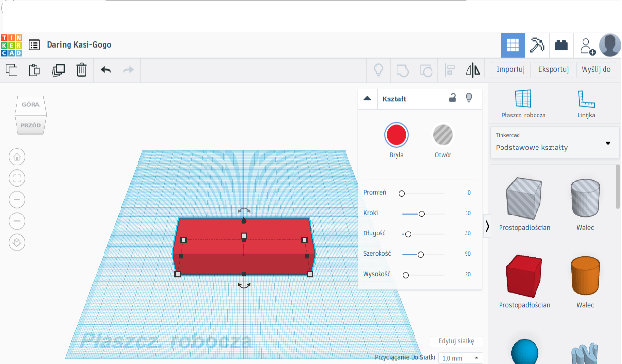Click the Tinkercad logo

pos(11,45)
